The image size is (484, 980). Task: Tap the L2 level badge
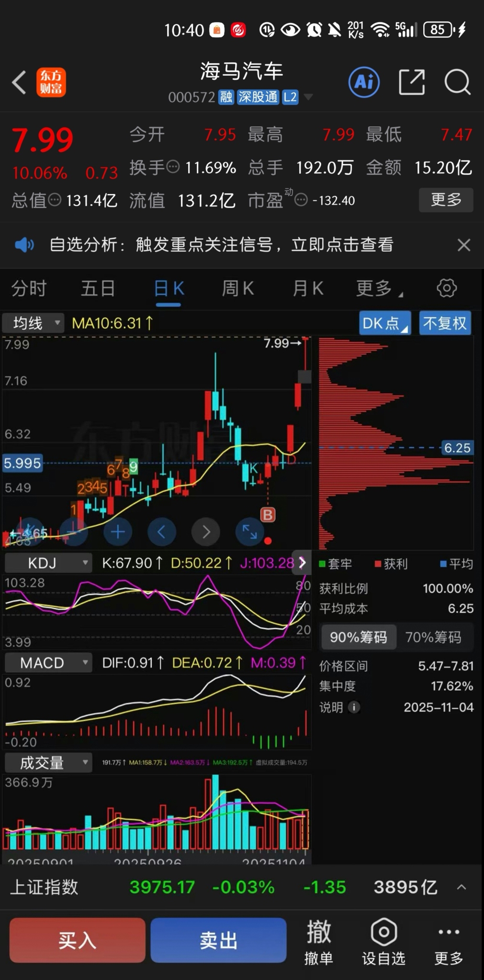point(290,97)
